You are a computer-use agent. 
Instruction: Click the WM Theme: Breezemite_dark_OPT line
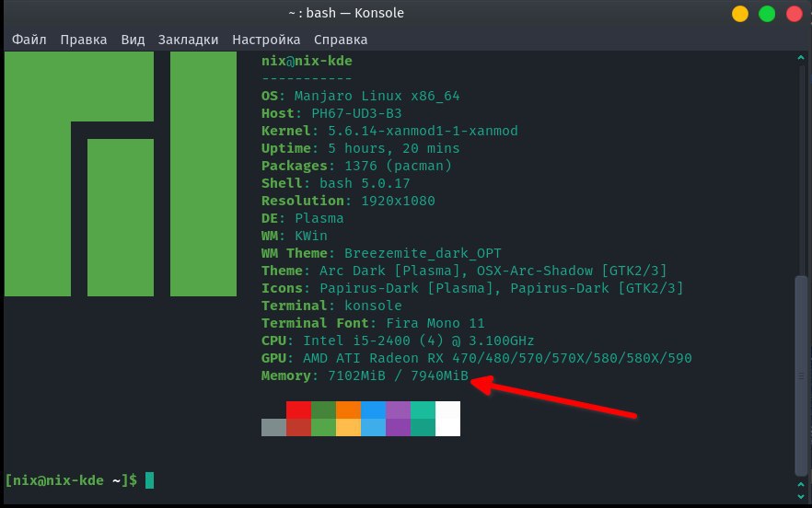click(x=381, y=253)
